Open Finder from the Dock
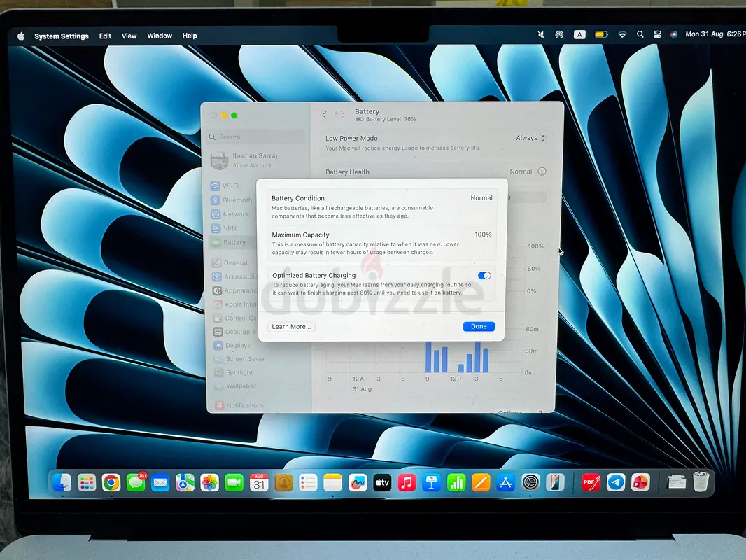The width and height of the screenshot is (746, 560). pyautogui.click(x=62, y=483)
